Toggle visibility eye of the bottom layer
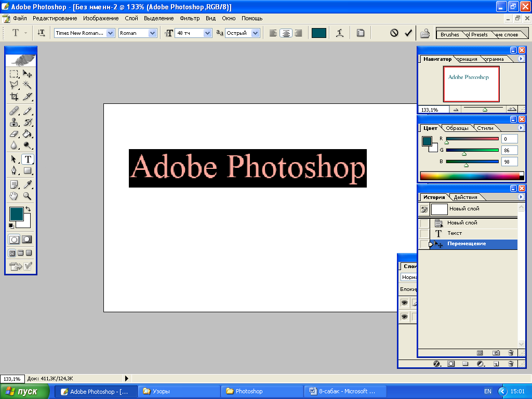This screenshot has height=399, width=532. (404, 316)
